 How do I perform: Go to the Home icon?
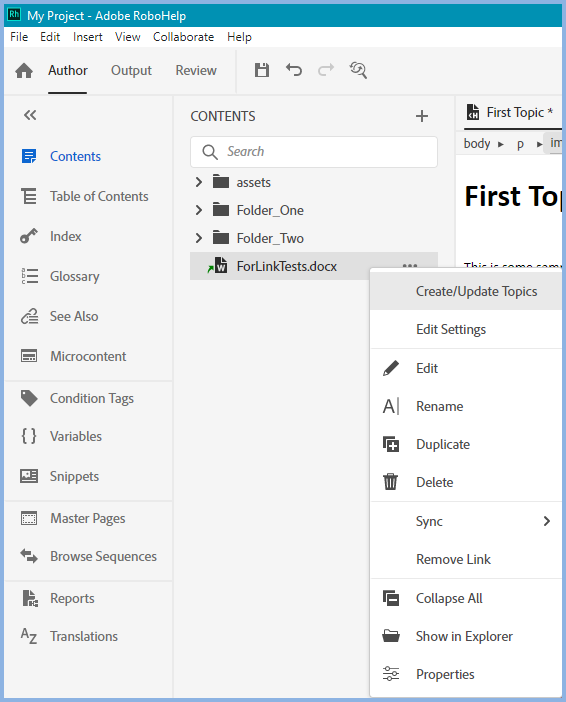[x=24, y=71]
